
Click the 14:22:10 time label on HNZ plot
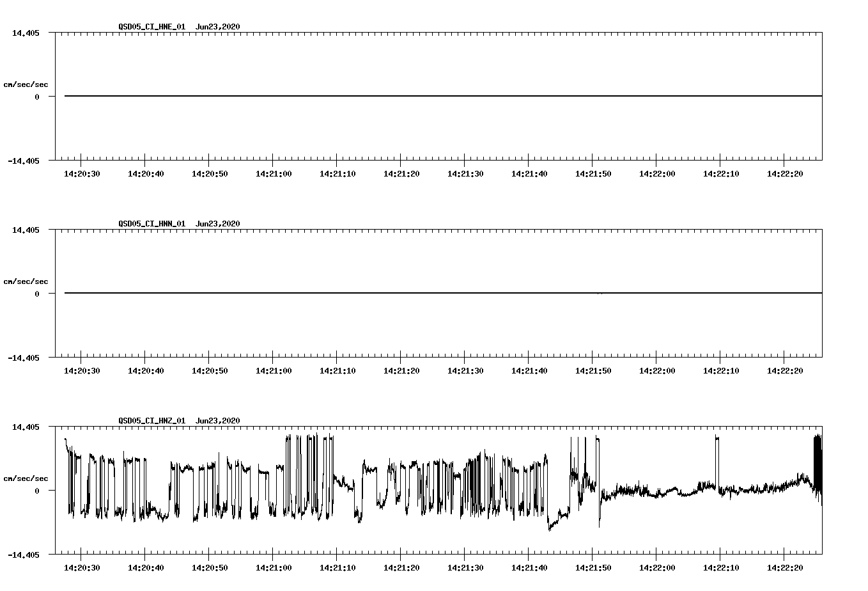(x=720, y=568)
